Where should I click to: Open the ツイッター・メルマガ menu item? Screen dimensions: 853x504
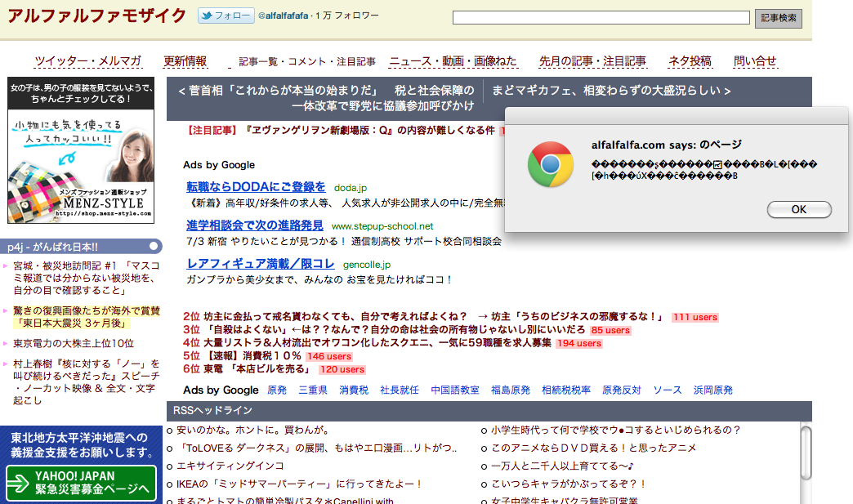pyautogui.click(x=87, y=61)
